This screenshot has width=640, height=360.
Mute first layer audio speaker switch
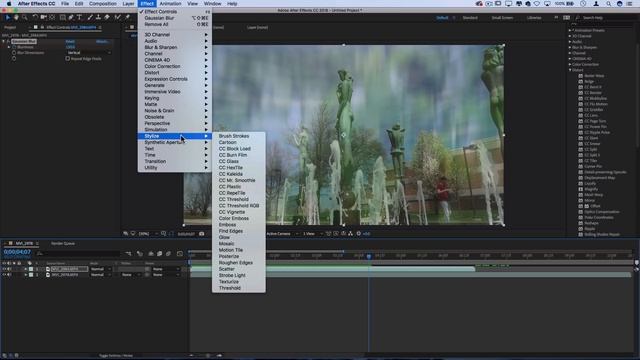[x=9, y=269]
